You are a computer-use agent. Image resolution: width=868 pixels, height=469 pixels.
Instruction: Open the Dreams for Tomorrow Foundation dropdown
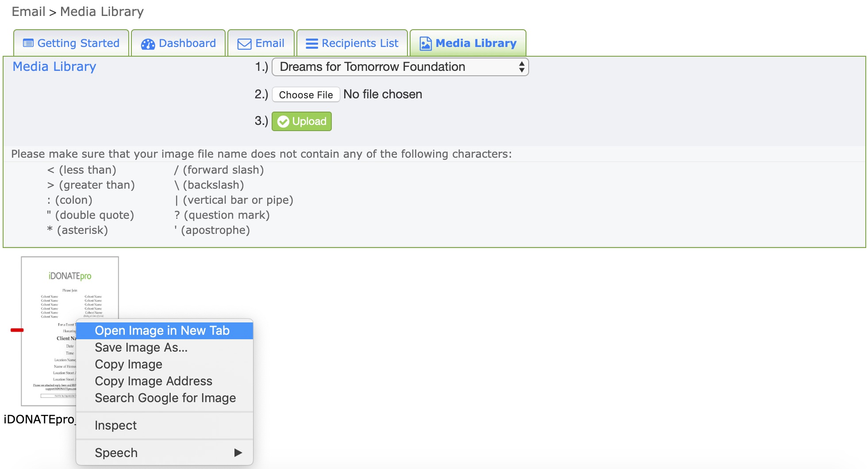400,67
